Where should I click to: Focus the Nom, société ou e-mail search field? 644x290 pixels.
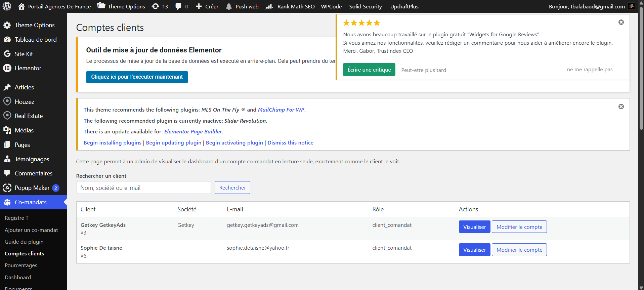click(144, 188)
